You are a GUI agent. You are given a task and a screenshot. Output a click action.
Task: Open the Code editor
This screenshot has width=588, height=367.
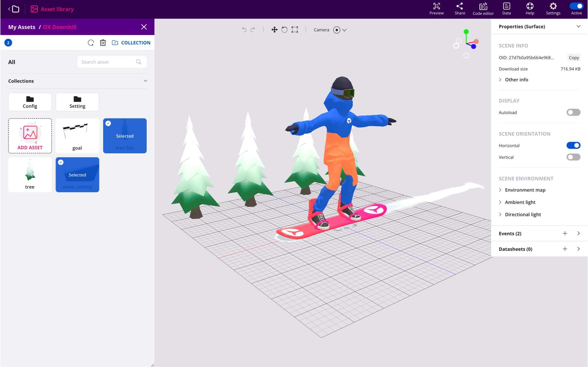coord(483,9)
